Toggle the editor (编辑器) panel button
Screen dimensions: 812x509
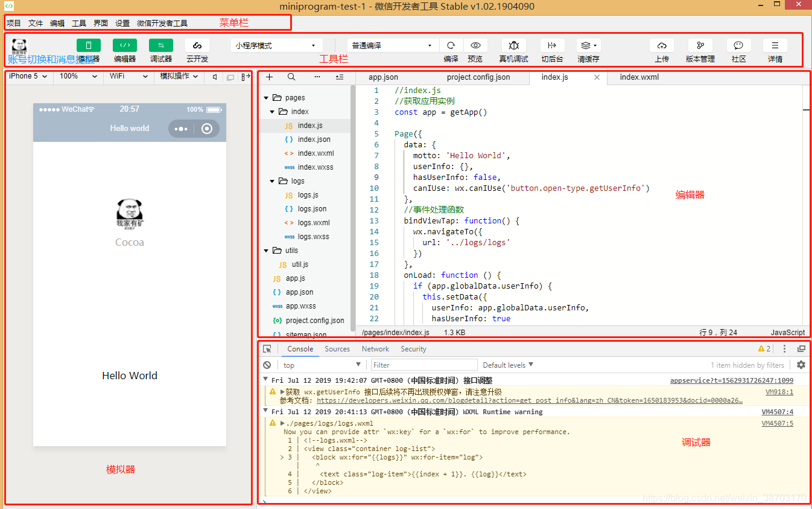[125, 45]
